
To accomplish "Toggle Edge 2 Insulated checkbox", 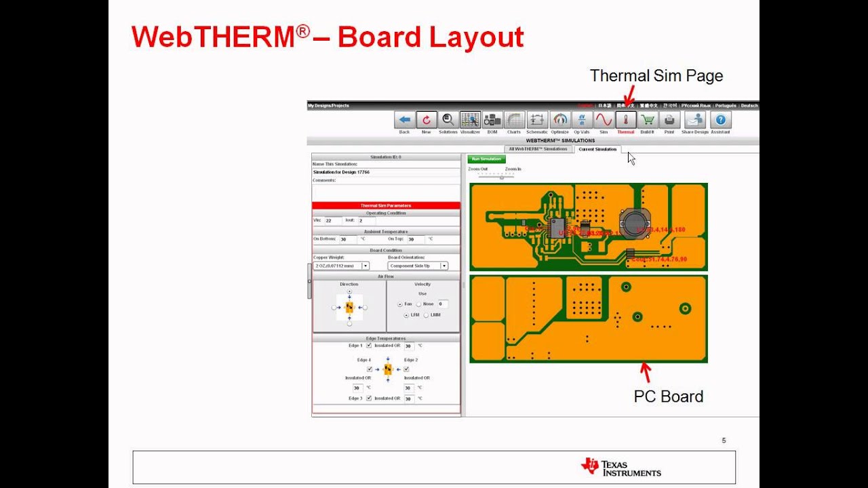I will tap(406, 369).
